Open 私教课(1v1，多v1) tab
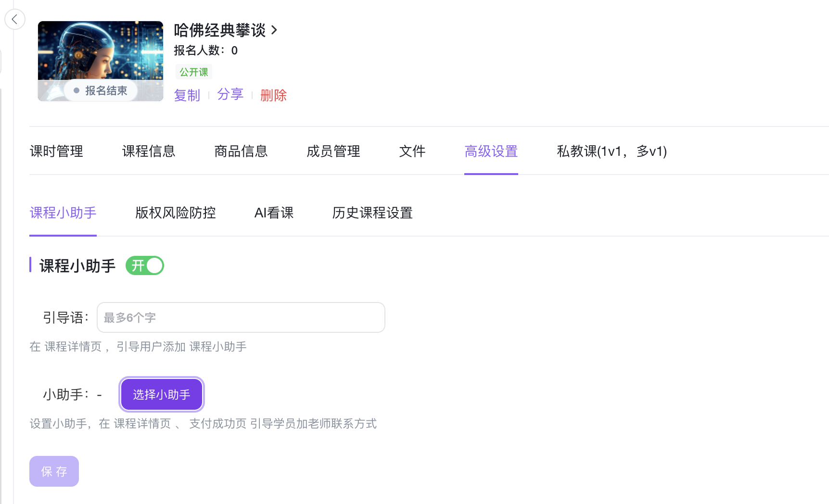 coord(612,151)
